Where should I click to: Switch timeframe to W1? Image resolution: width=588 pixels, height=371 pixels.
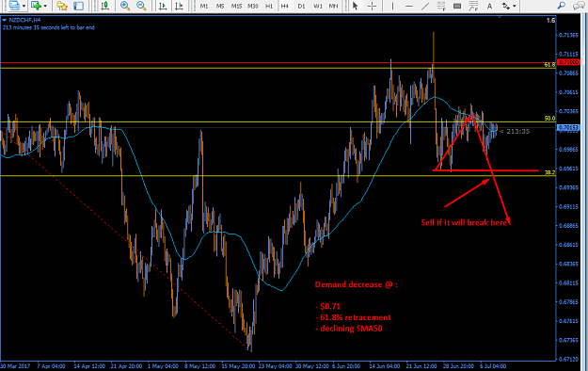(x=318, y=6)
